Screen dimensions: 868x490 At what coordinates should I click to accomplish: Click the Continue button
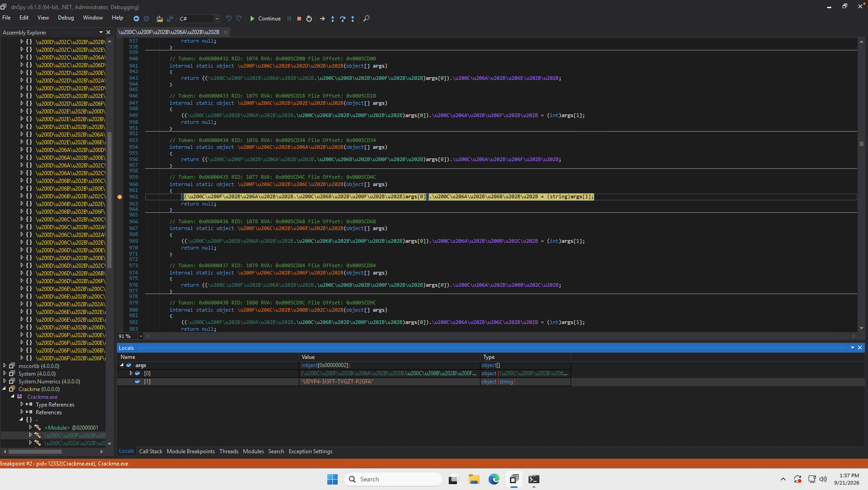pyautogui.click(x=266, y=19)
